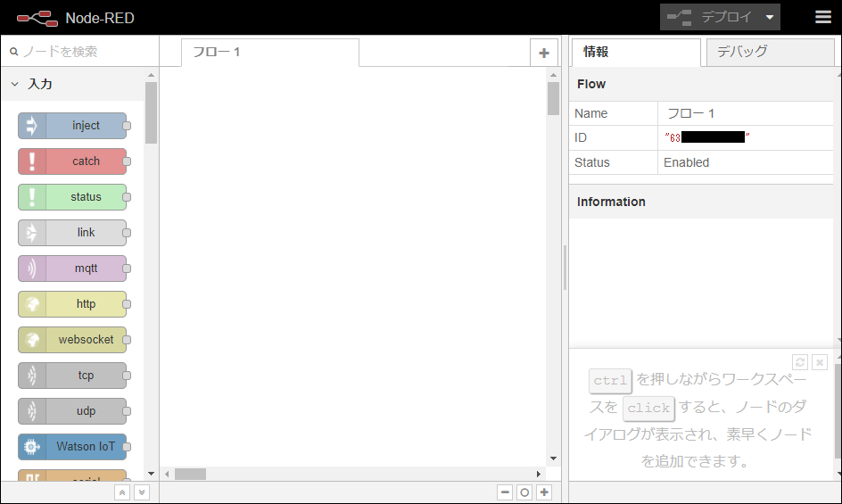Click workspace scrollbar right arrow

point(539,474)
